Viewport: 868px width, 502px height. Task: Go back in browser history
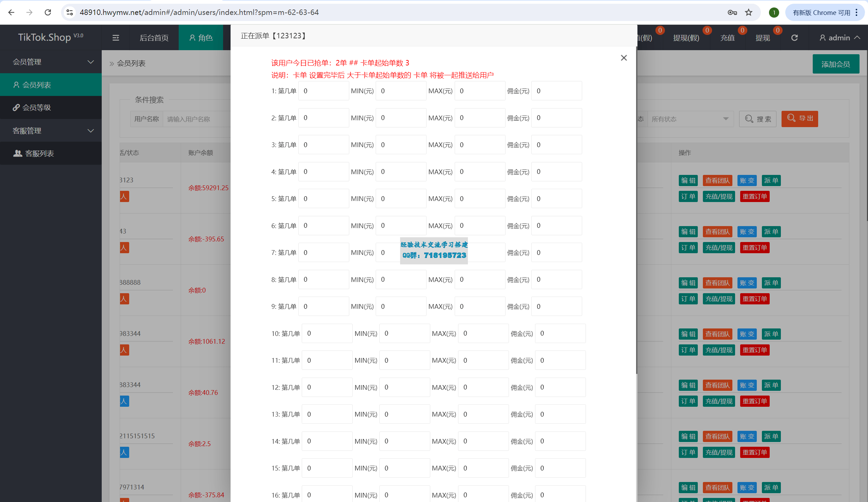coord(12,13)
